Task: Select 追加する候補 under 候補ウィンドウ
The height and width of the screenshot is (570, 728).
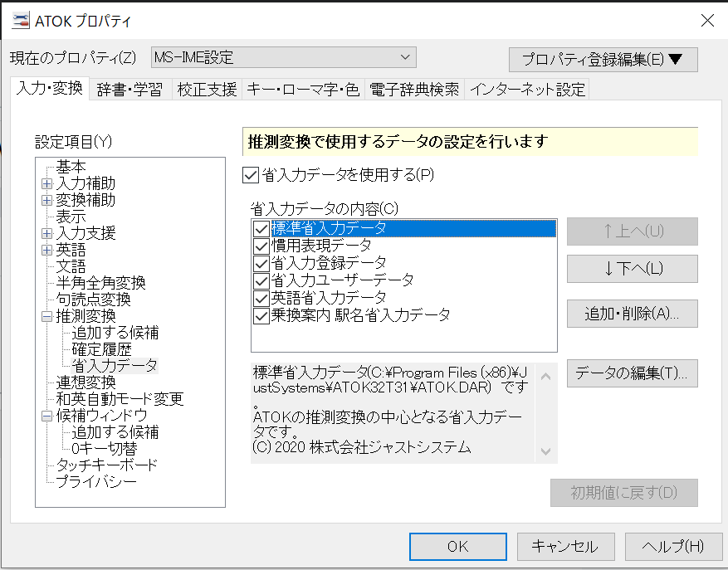Action: point(115,432)
